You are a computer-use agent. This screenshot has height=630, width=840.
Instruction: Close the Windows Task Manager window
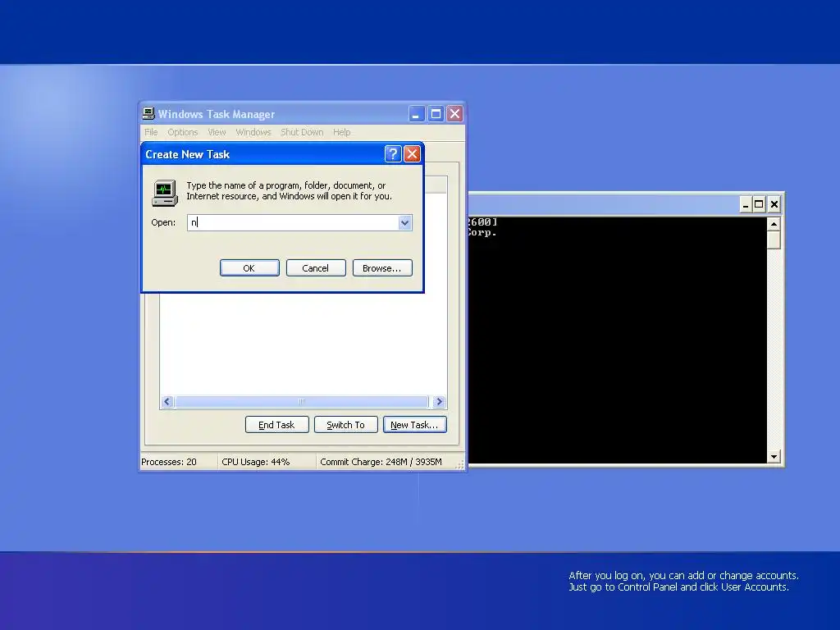[454, 113]
